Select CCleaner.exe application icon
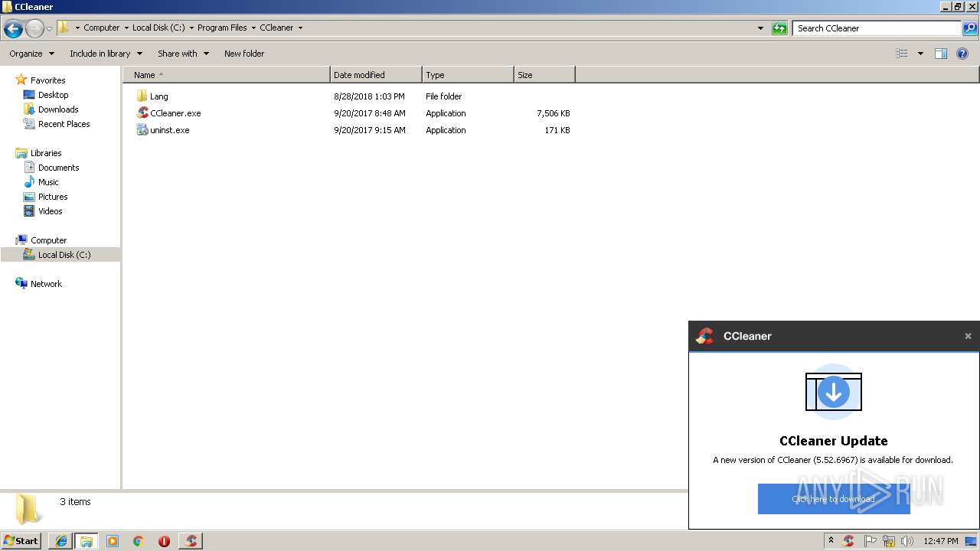This screenshot has height=551, width=980. tap(142, 113)
